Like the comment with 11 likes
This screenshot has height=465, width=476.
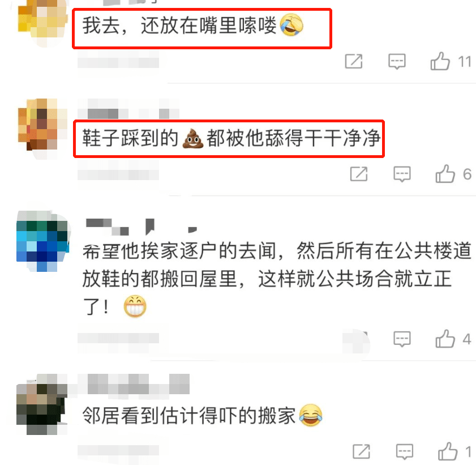pyautogui.click(x=440, y=61)
